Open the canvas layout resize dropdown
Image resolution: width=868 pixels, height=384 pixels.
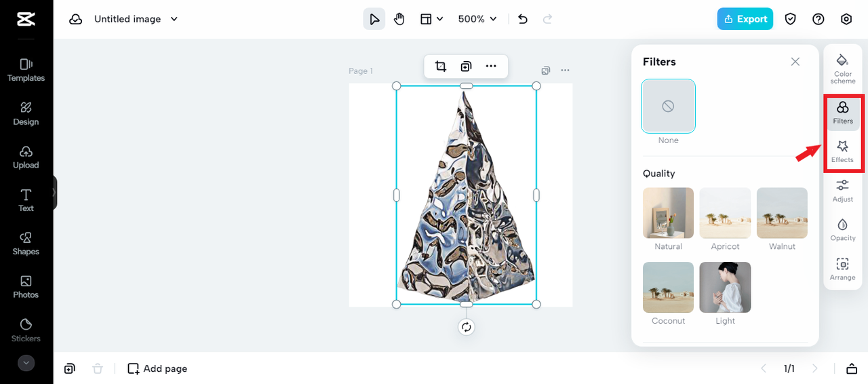pyautogui.click(x=431, y=19)
